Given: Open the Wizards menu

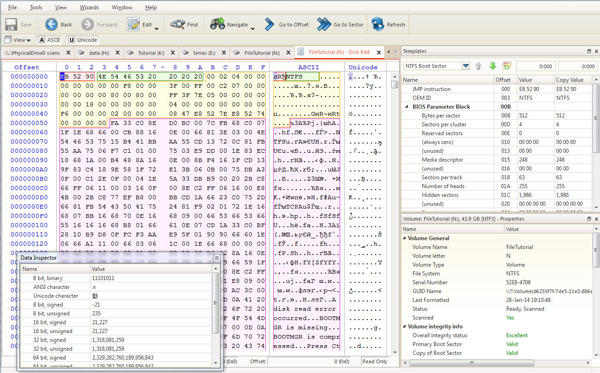Looking at the screenshot, I should [89, 7].
